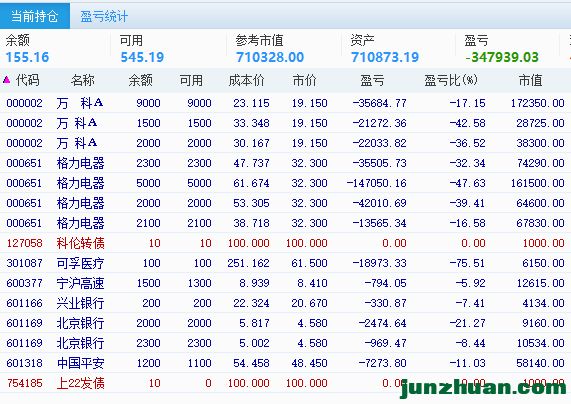Select the 万科A row with 9000 shares

[286, 103]
